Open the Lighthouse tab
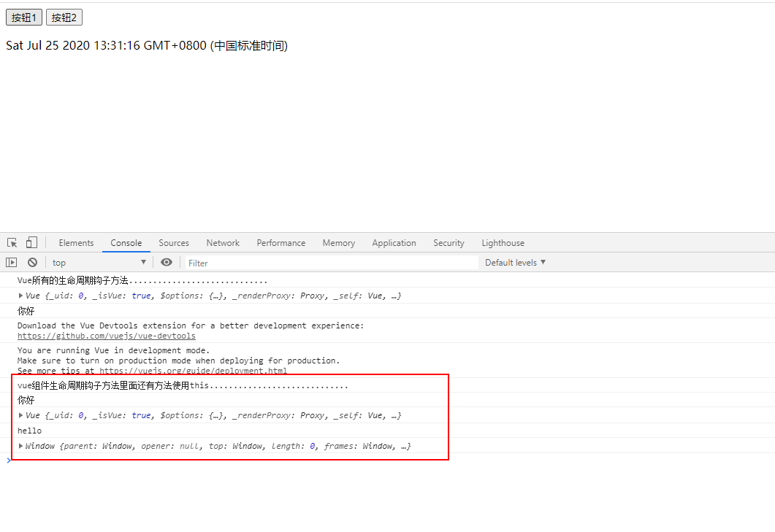The width and height of the screenshot is (775, 532). point(503,243)
